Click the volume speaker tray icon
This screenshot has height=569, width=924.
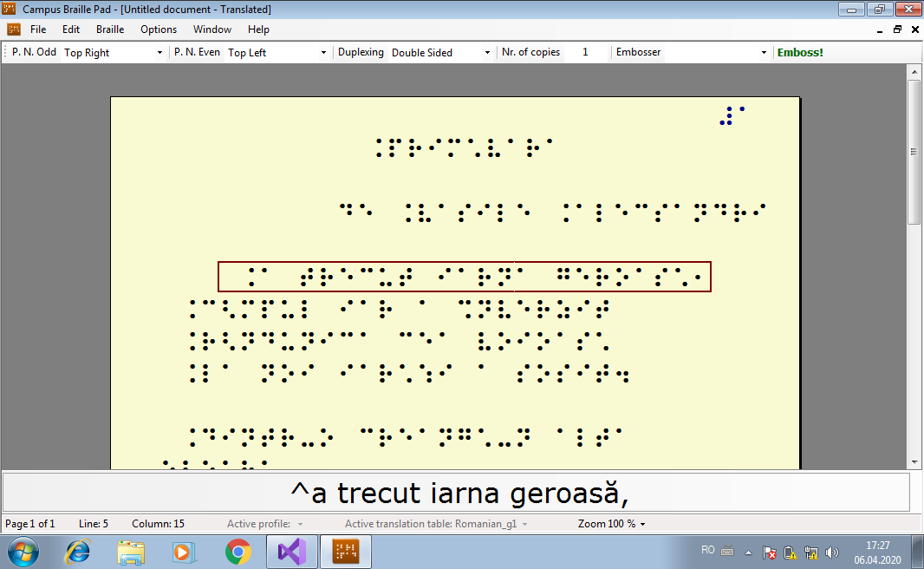tap(832, 552)
